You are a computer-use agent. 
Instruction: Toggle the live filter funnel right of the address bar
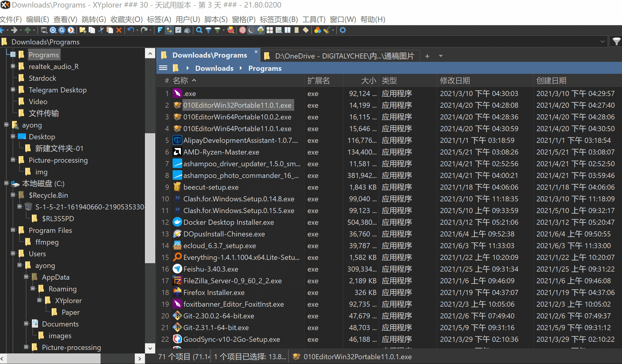point(616,41)
